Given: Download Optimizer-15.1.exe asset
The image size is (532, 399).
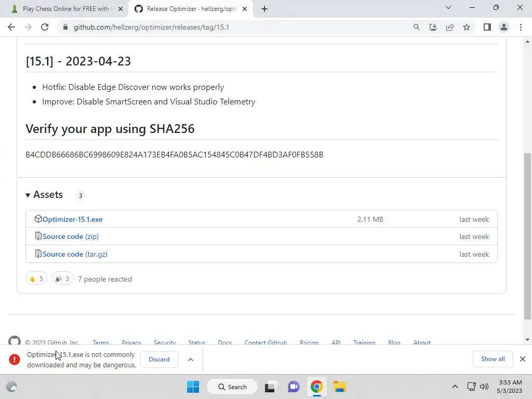Looking at the screenshot, I should click(73, 220).
